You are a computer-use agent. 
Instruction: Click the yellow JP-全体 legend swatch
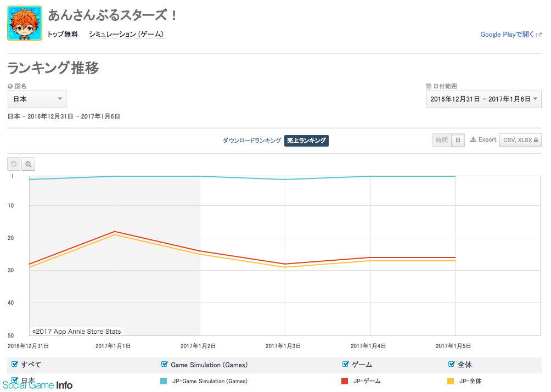tap(451, 381)
